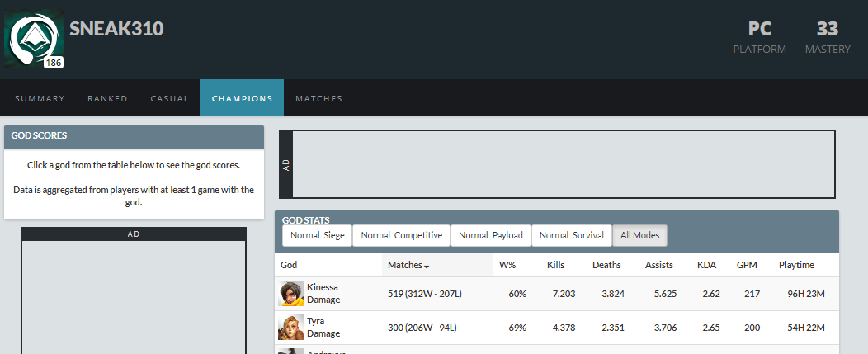
Task: Click Tyra champion portrait icon
Action: pos(290,328)
